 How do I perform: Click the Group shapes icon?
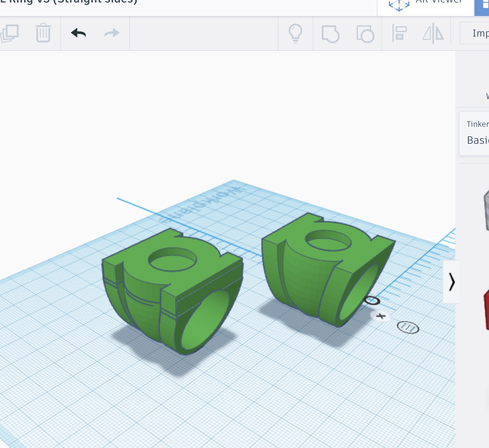[x=330, y=34]
